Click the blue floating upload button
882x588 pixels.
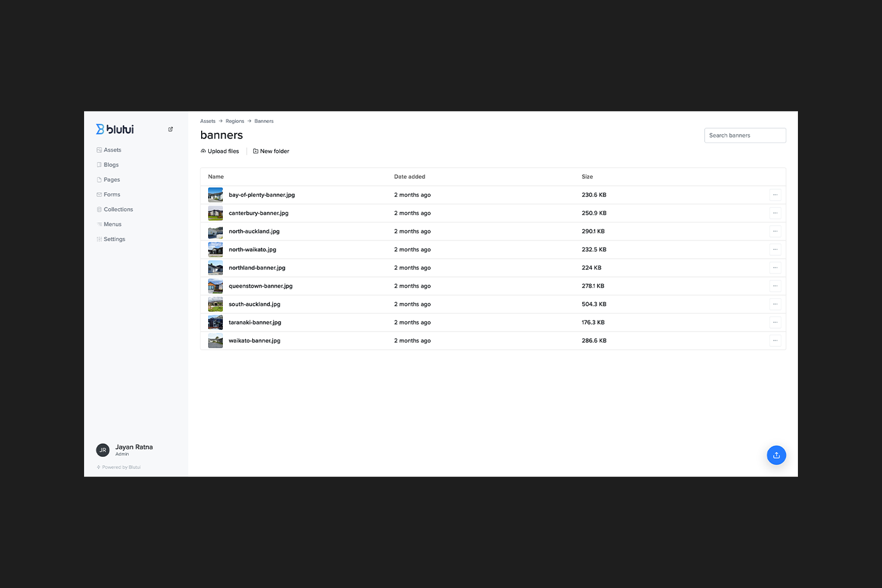(x=776, y=455)
